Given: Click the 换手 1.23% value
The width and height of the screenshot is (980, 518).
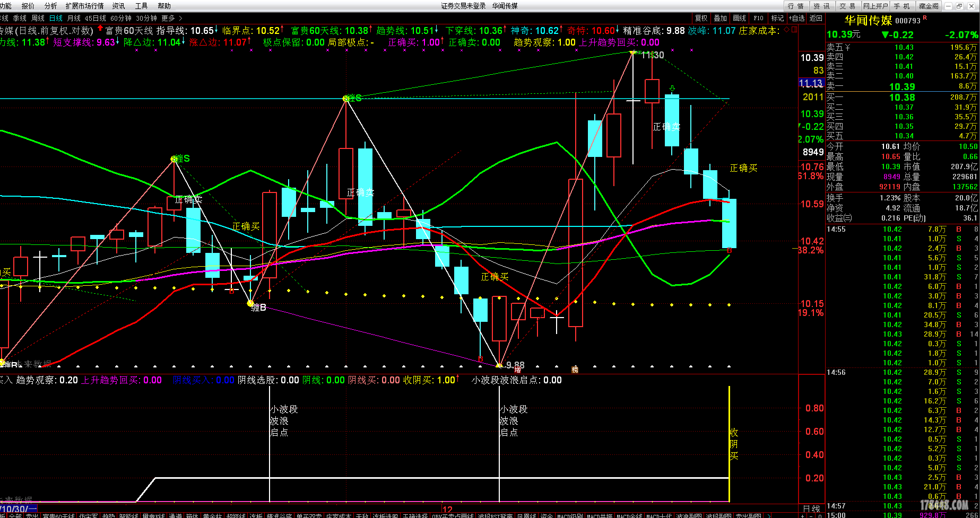Looking at the screenshot, I should (890, 198).
